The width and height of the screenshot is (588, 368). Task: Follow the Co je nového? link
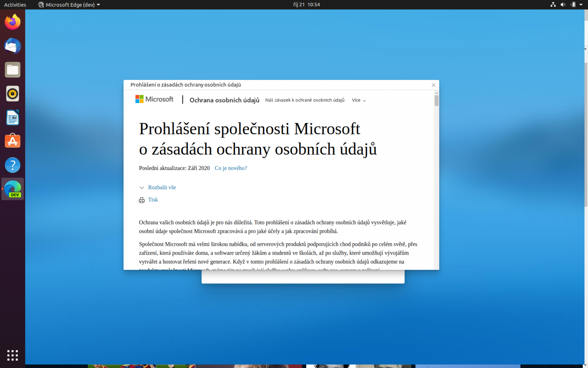[x=231, y=168]
